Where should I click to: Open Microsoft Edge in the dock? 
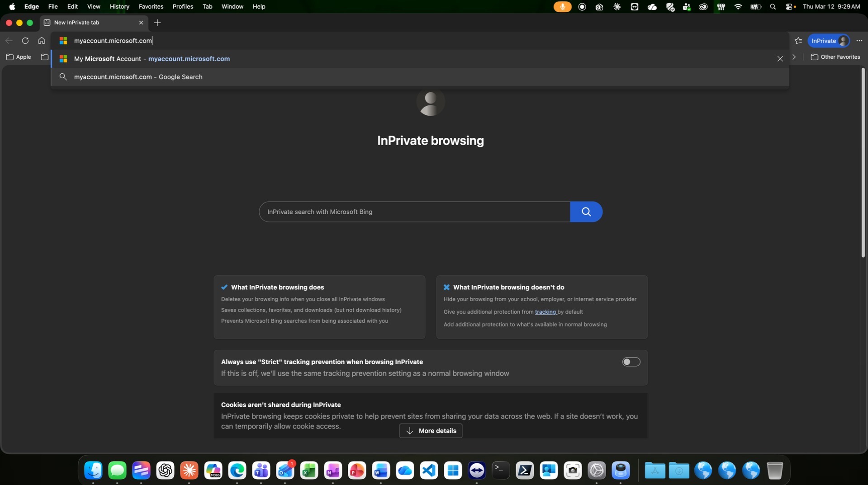tap(237, 471)
